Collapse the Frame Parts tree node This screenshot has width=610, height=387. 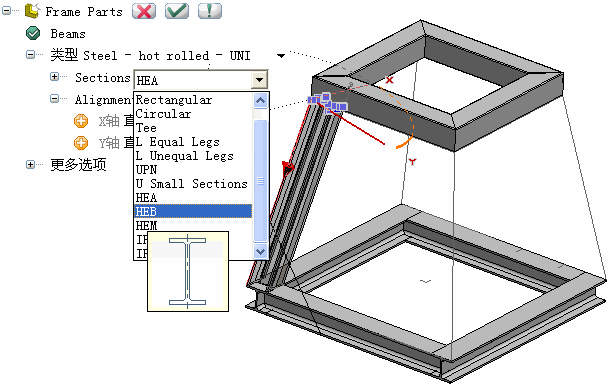click(x=7, y=11)
